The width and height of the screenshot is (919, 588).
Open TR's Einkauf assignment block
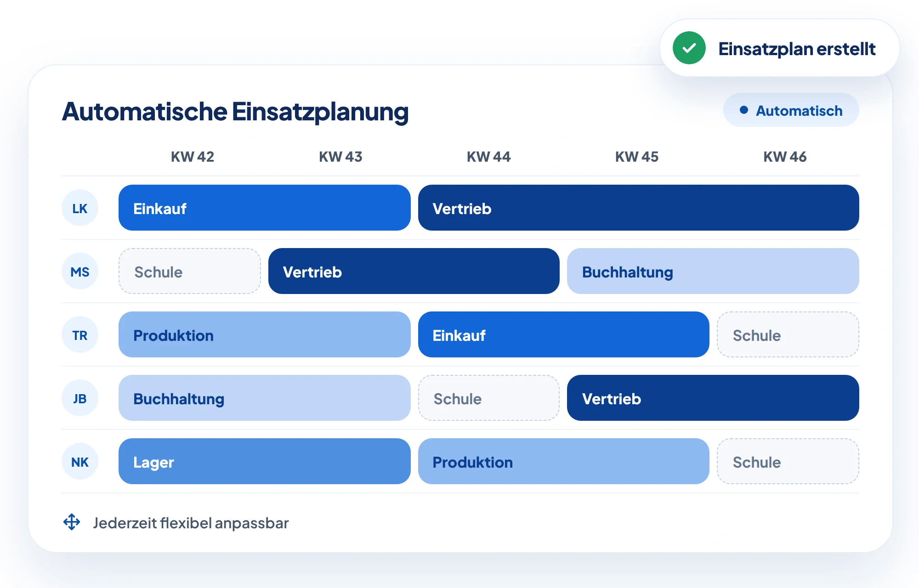point(564,334)
